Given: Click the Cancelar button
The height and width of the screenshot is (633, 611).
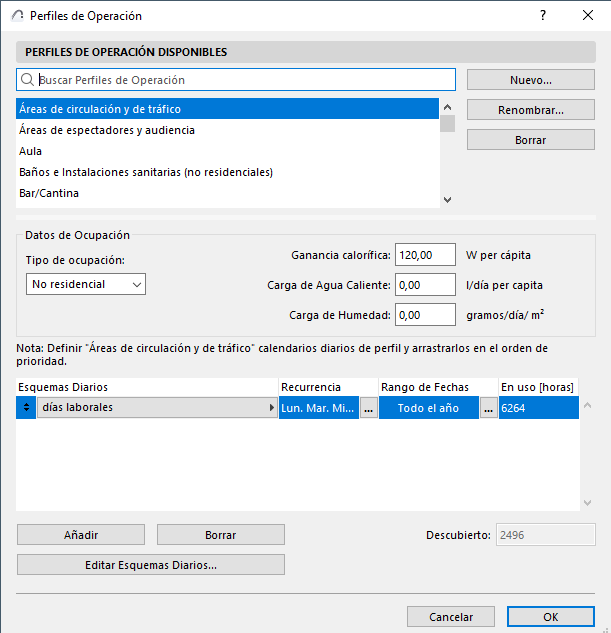Looking at the screenshot, I should 451,617.
